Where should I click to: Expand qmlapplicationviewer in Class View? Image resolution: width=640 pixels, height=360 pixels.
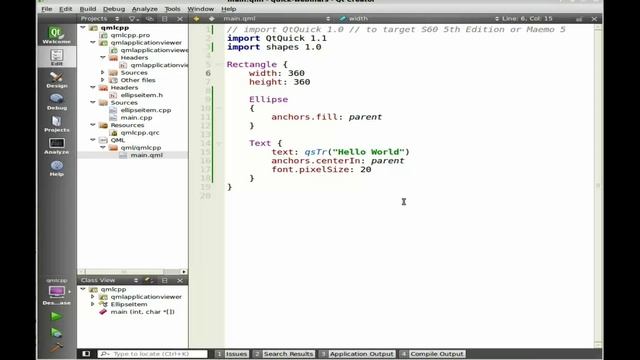tap(93, 297)
